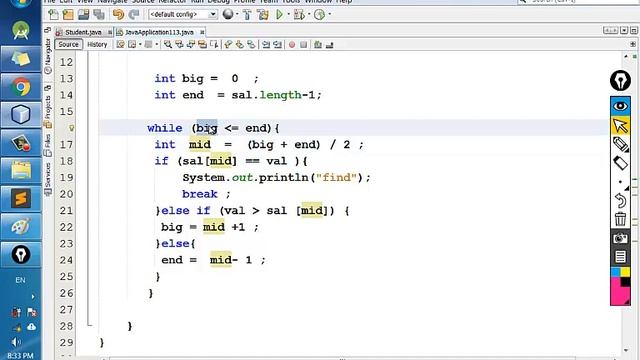The height and width of the screenshot is (360, 640).
Task: Open the editor toolbar Back dropdown arrow
Action: (x=140, y=44)
